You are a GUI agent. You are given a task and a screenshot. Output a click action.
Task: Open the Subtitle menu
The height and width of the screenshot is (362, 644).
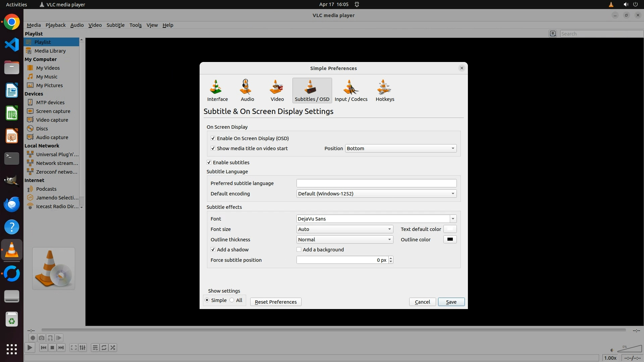coord(115,25)
